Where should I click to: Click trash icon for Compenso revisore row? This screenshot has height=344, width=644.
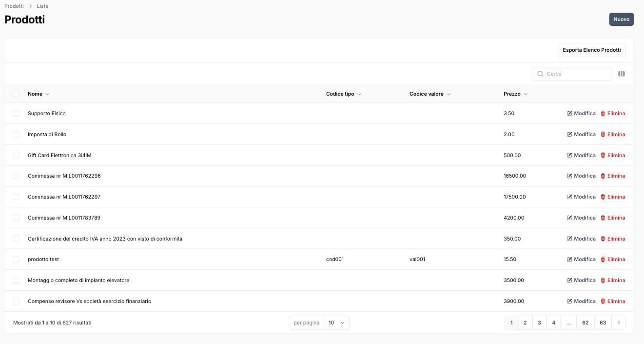(x=603, y=302)
